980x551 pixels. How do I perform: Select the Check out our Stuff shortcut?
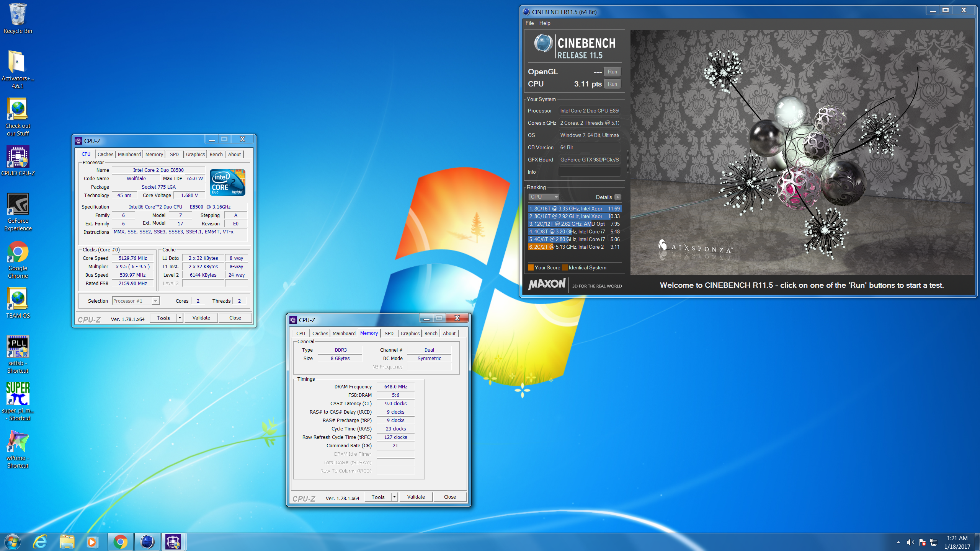18,117
